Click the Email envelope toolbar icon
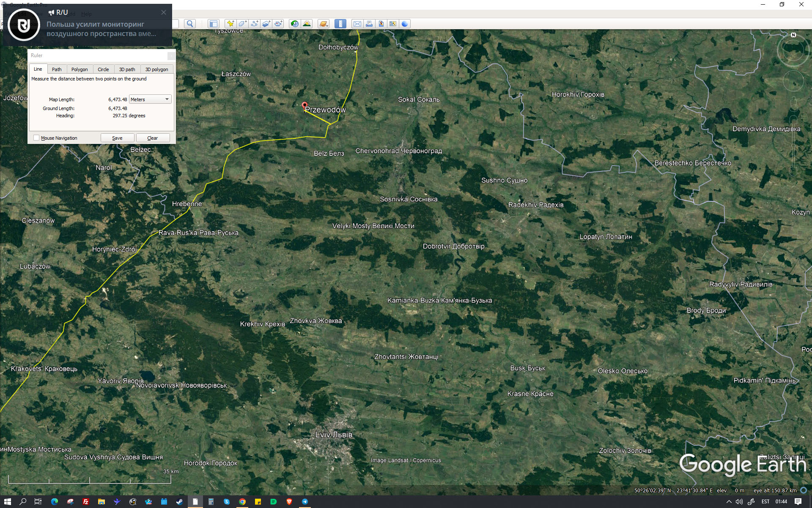This screenshot has height=508, width=812. click(x=357, y=24)
